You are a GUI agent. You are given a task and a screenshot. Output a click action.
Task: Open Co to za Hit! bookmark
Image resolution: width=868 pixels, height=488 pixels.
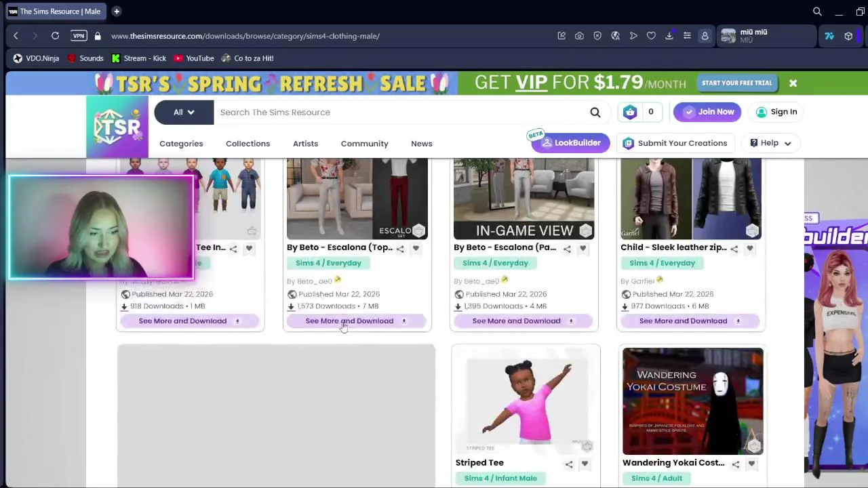point(248,58)
